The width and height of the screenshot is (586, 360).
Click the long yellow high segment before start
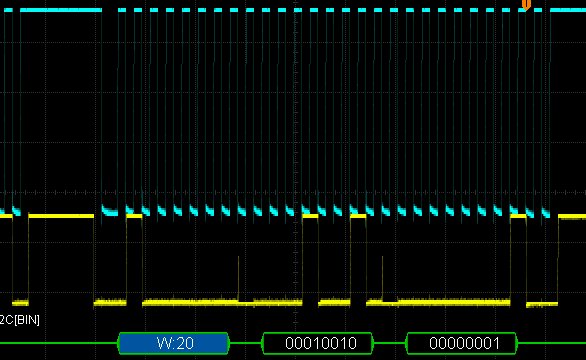pyautogui.click(x=61, y=216)
